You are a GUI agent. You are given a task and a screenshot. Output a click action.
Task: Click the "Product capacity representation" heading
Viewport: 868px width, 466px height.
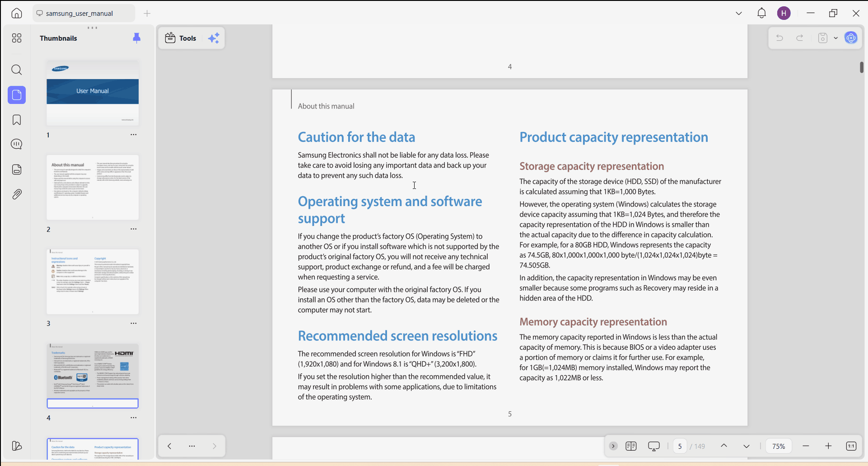pos(614,137)
